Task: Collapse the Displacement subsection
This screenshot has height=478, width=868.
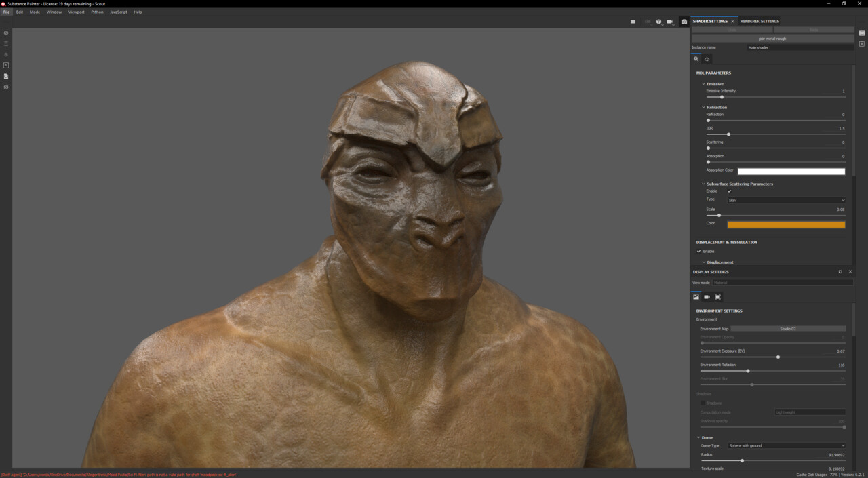Action: pos(704,262)
